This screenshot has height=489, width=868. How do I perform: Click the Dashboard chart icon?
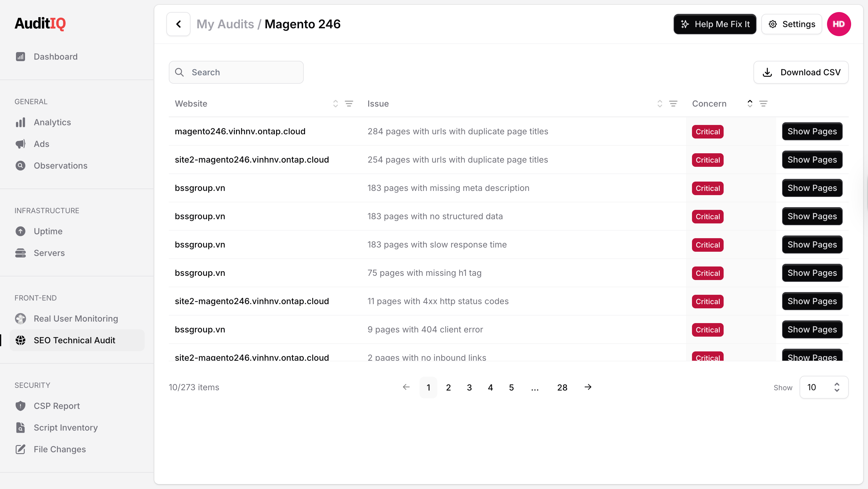(x=20, y=57)
